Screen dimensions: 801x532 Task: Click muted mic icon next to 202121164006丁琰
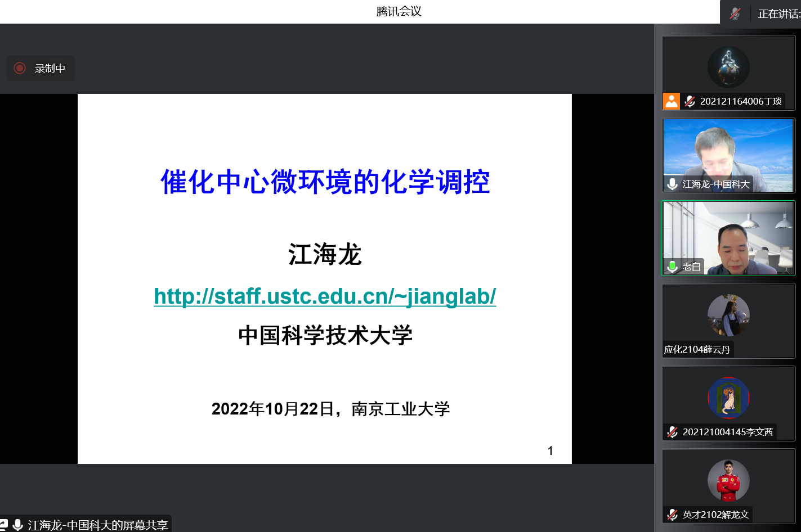coord(690,101)
